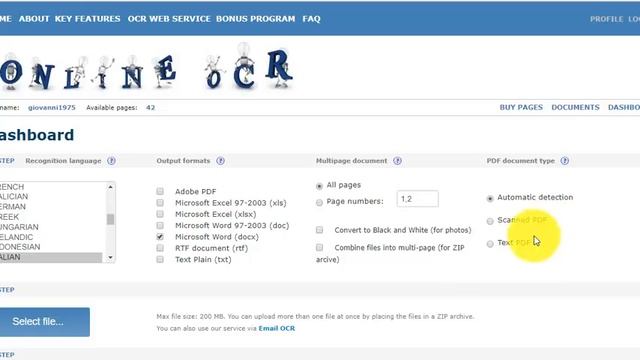This screenshot has height=360, width=640.
Task: Uncheck Microsoft Word (docx) format
Action: (x=160, y=237)
